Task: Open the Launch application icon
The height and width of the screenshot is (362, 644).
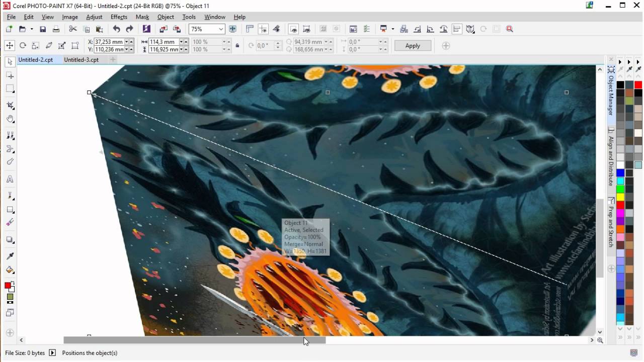Action: (x=146, y=29)
